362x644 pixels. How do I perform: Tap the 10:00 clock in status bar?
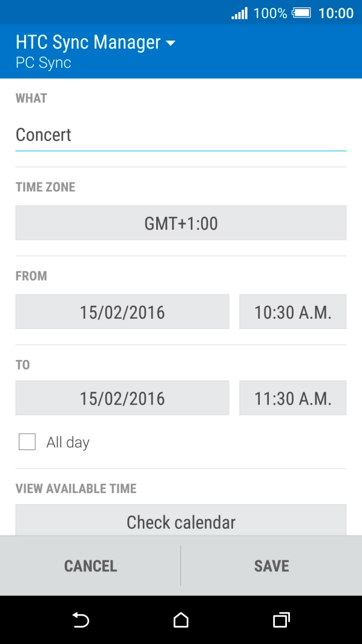coord(336,13)
